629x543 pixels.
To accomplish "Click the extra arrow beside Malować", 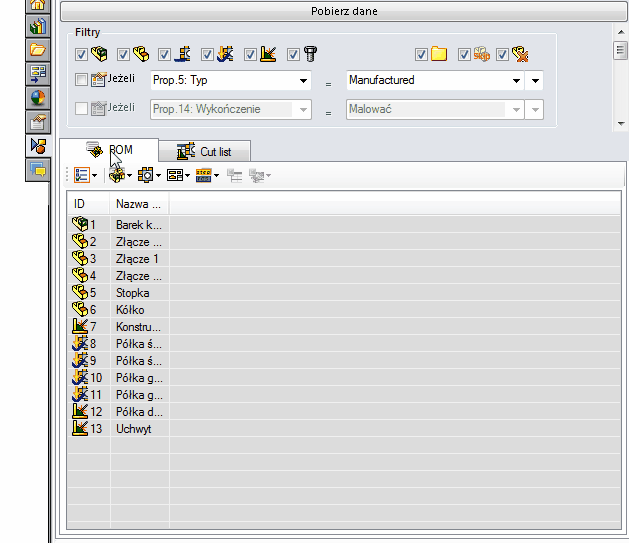I will coord(535,109).
